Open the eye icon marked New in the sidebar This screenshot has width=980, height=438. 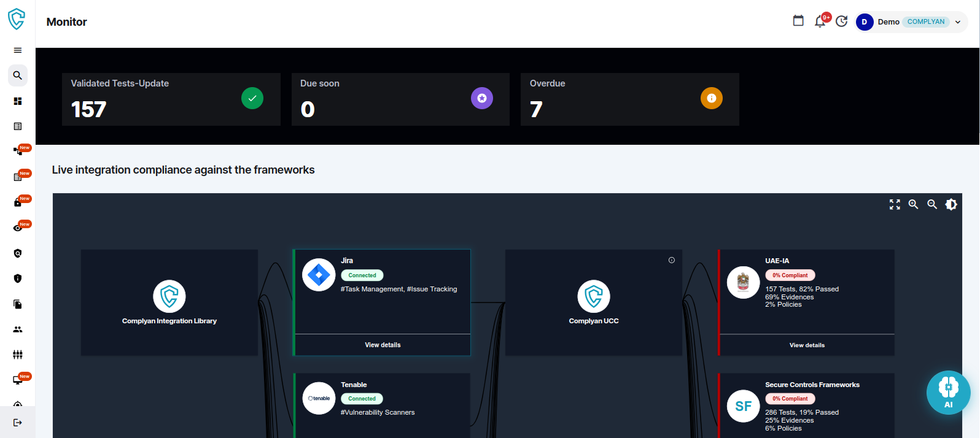coord(18,228)
